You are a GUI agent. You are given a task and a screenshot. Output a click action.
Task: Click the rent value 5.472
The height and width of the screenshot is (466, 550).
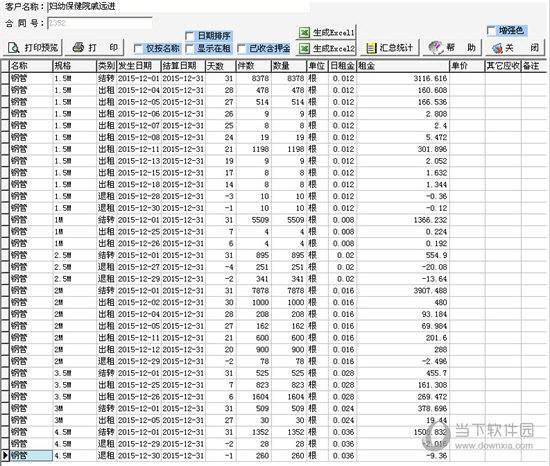(437, 137)
